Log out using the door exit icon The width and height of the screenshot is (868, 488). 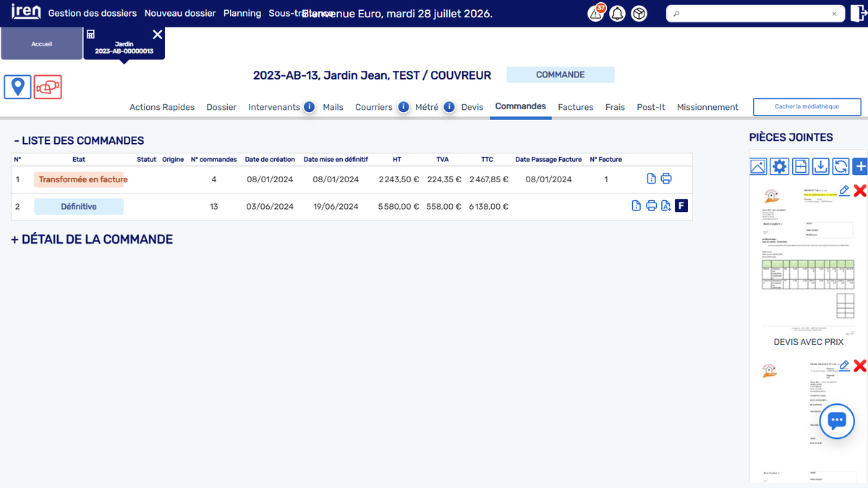pyautogui.click(x=859, y=14)
